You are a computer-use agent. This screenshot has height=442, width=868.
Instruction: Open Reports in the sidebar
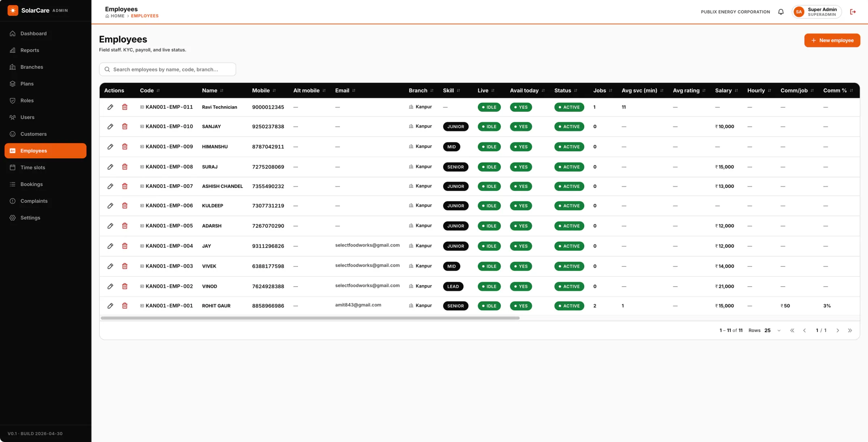[x=46, y=50]
